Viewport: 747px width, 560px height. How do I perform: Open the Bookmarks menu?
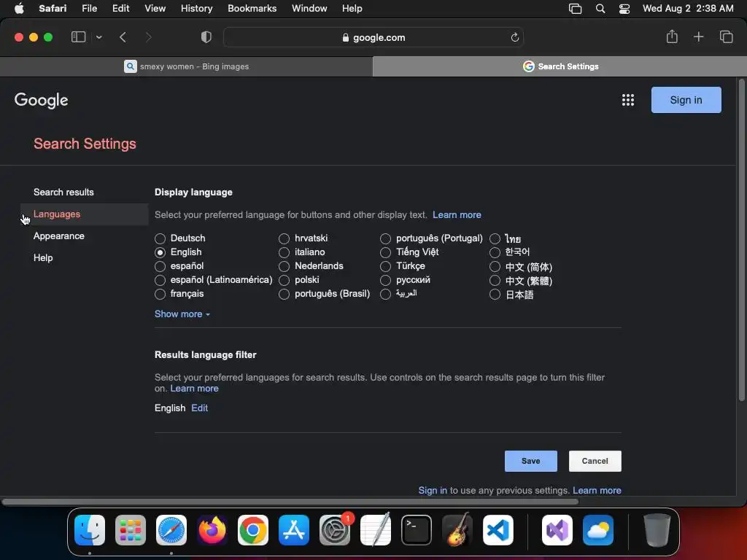tap(252, 9)
